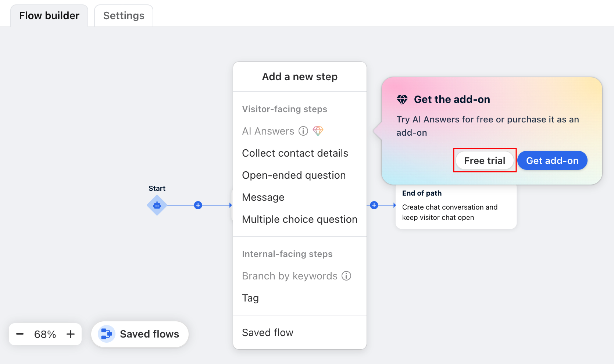Click the gem icon beside AI Answers
The width and height of the screenshot is (614, 364).
pos(318,131)
